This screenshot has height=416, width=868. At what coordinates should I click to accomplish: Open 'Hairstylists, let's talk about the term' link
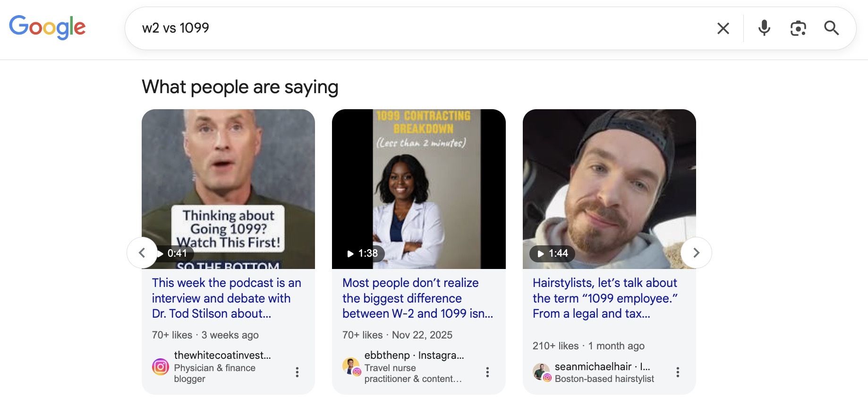(x=605, y=298)
